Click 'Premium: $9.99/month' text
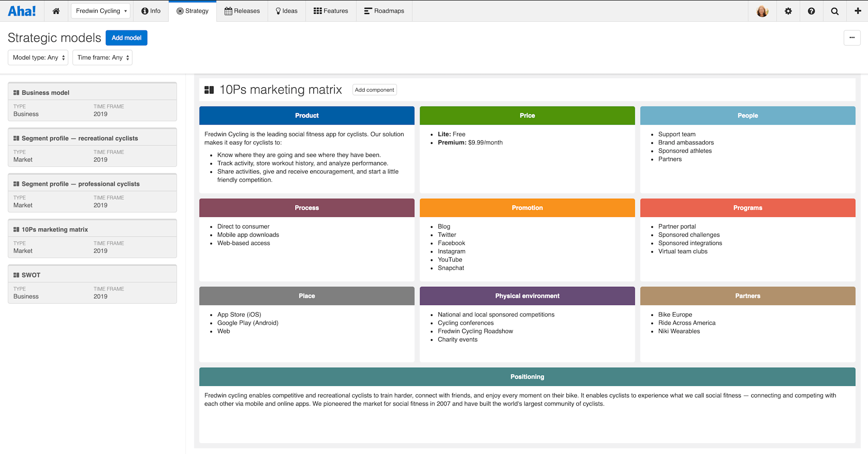This screenshot has height=454, width=868. (x=470, y=142)
